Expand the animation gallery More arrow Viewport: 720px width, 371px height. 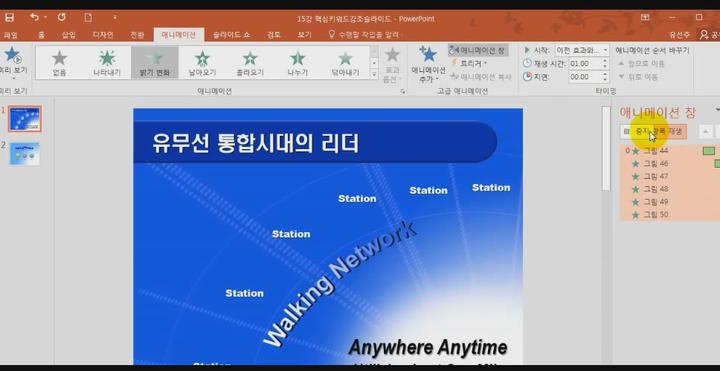[374, 73]
